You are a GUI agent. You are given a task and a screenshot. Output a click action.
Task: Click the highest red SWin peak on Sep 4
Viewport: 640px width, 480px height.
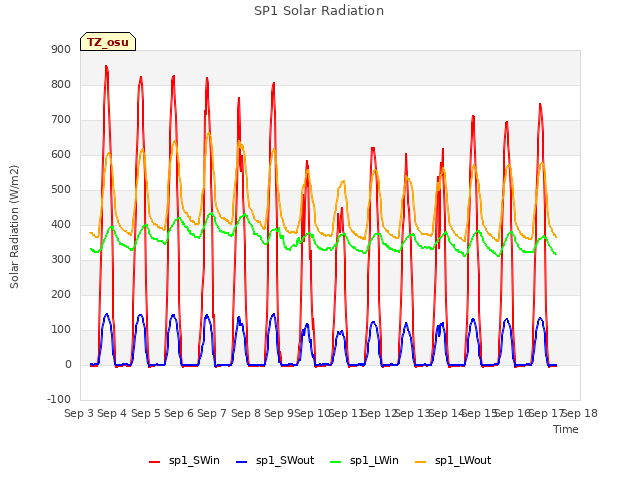(x=106, y=66)
